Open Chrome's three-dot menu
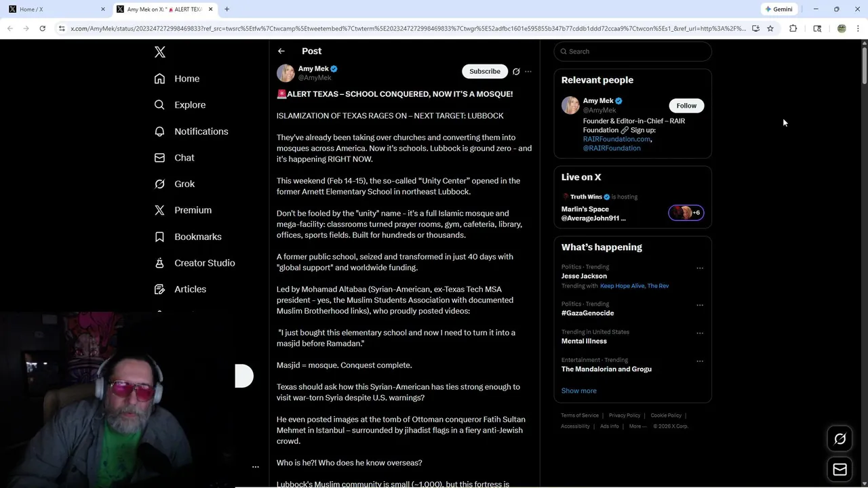This screenshot has height=488, width=868. pos(858,28)
